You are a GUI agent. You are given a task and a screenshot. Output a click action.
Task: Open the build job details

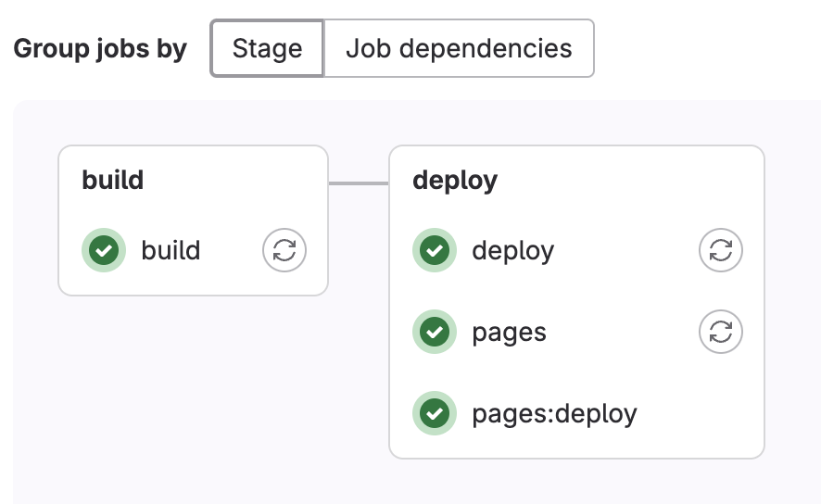171,250
